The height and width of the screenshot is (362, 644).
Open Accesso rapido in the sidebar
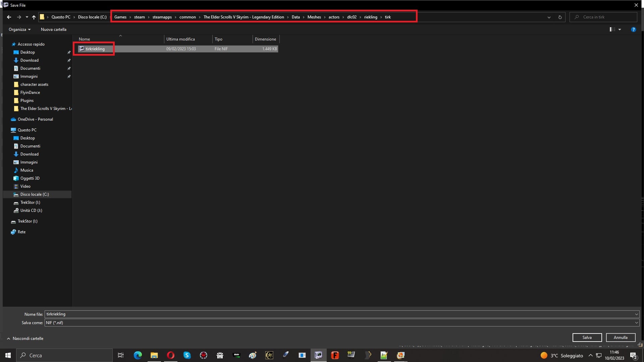(x=31, y=44)
